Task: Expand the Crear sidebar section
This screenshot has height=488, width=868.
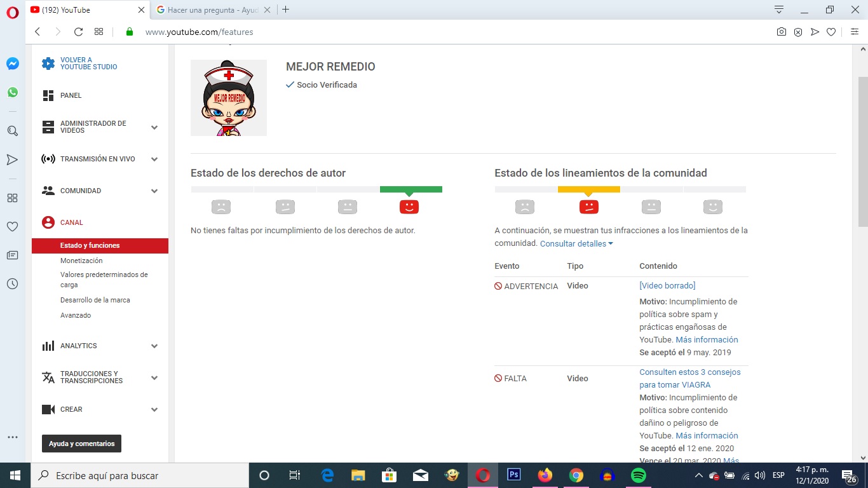Action: click(154, 409)
